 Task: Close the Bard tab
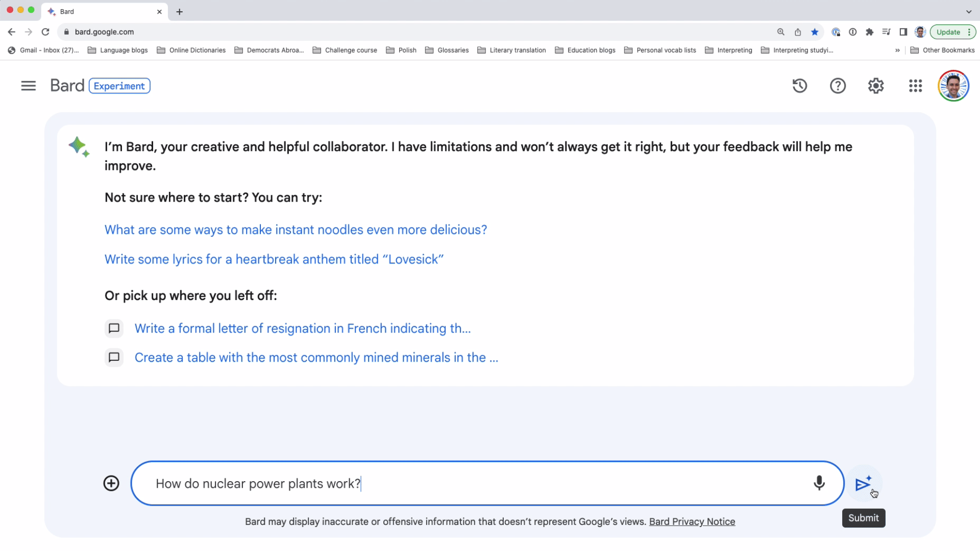tap(159, 12)
